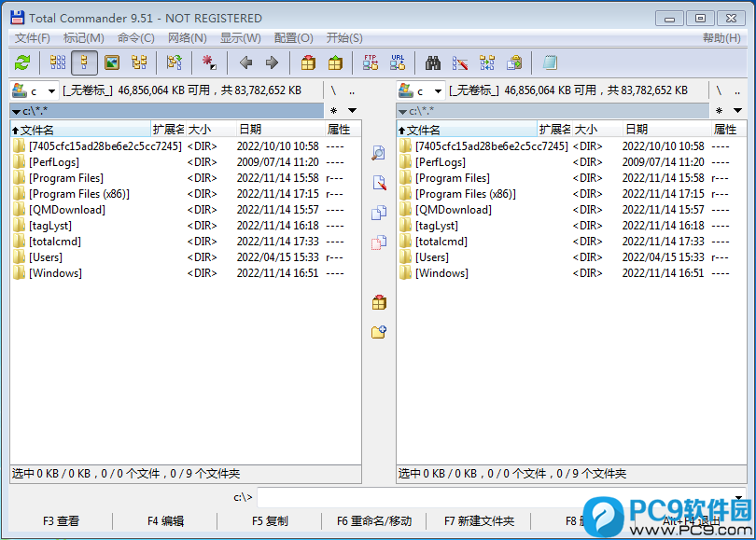
Task: Open left panel favorites asterisk button
Action: tap(333, 111)
